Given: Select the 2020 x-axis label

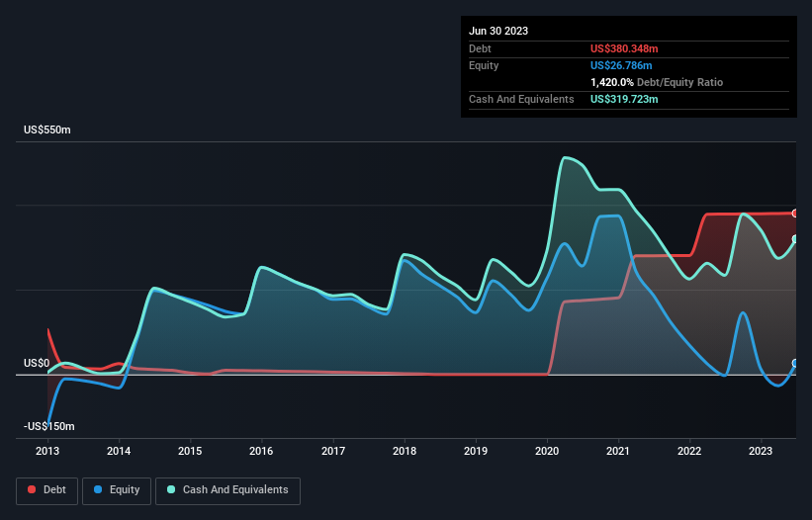Looking at the screenshot, I should click(547, 451).
